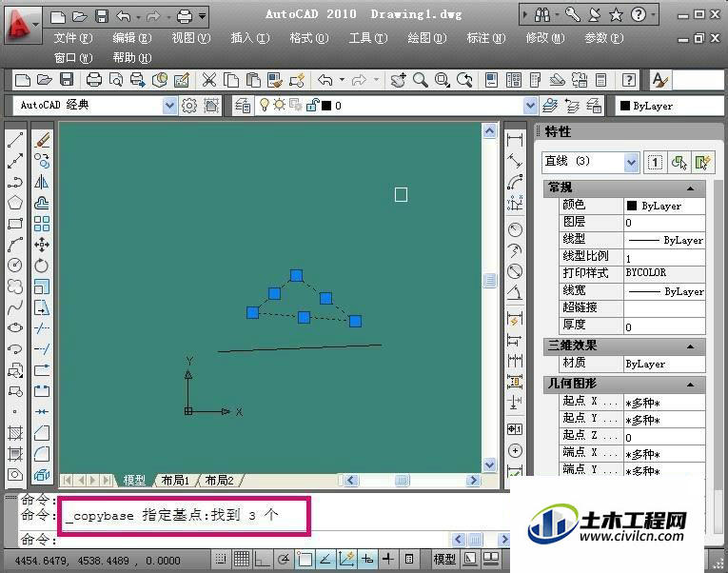Select the Line draw tool
Screen dimensions: 728x573
tap(15, 140)
